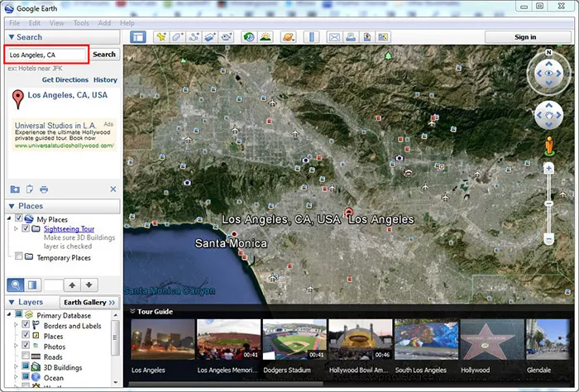Clear search results with X icon
The width and height of the screenshot is (579, 392).
click(x=113, y=189)
